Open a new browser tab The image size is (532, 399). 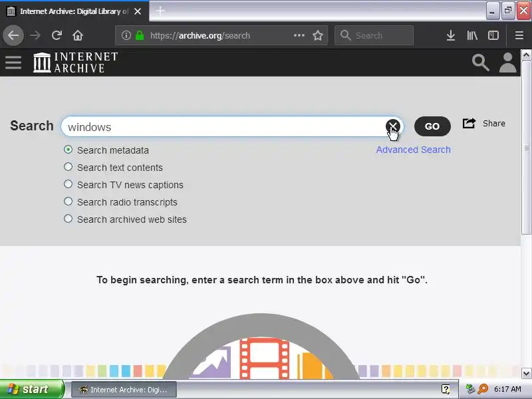[x=160, y=11]
